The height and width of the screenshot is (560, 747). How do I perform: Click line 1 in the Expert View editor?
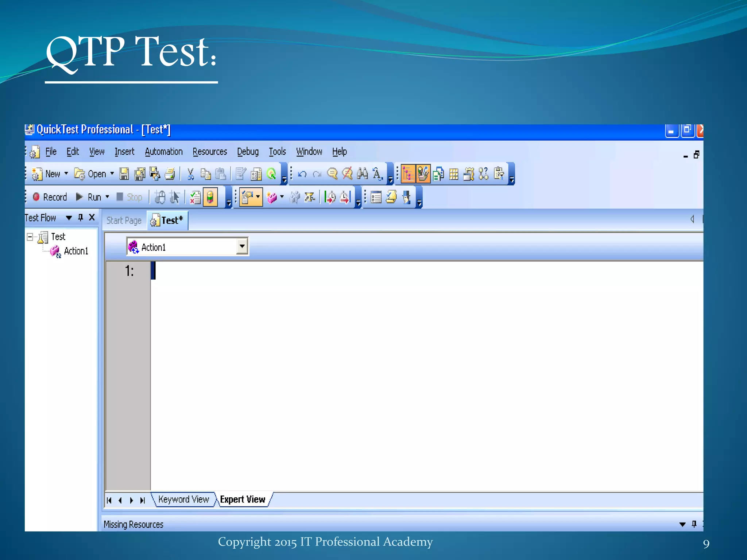[427, 271]
